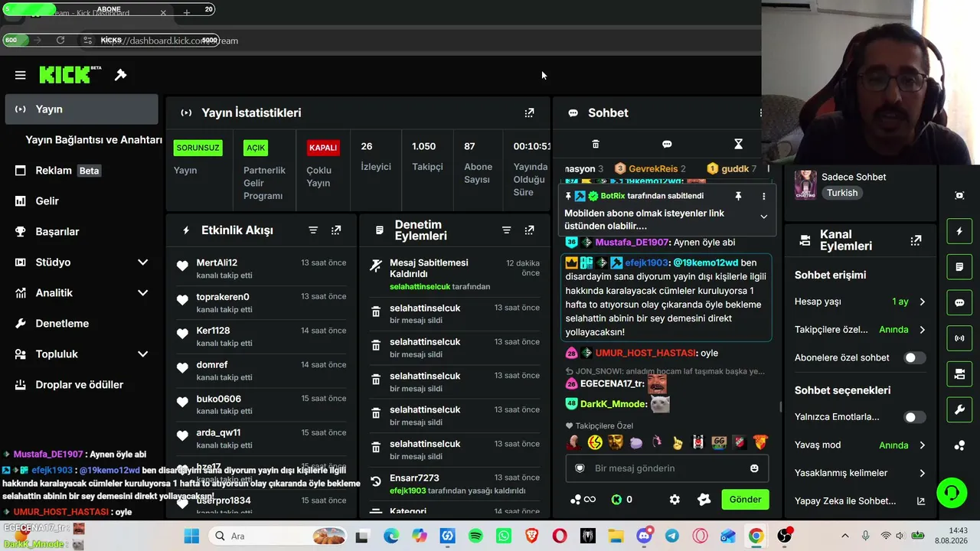Expand the Stüdyo sidebar section
The height and width of the screenshot is (551, 980).
[x=142, y=262]
